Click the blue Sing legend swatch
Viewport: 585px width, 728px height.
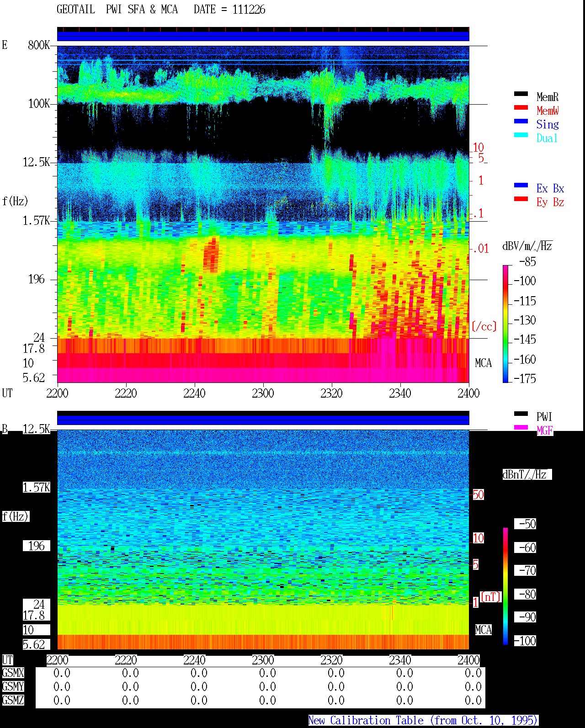click(521, 122)
